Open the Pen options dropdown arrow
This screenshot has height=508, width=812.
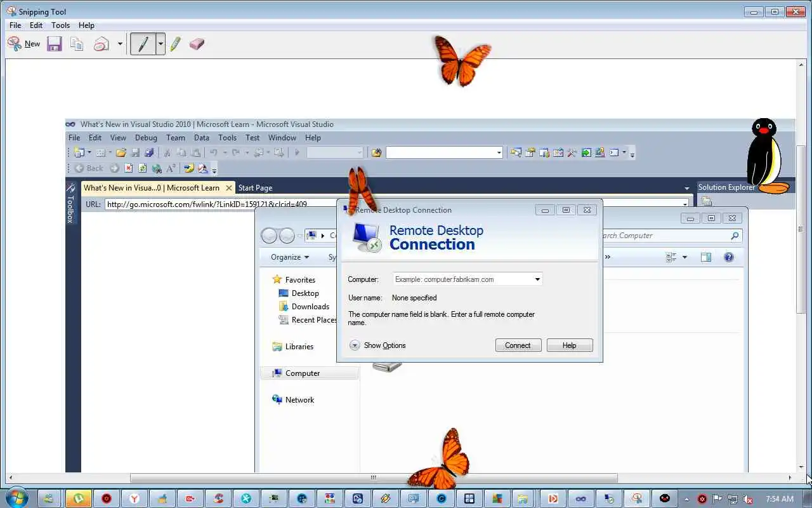[160, 44]
